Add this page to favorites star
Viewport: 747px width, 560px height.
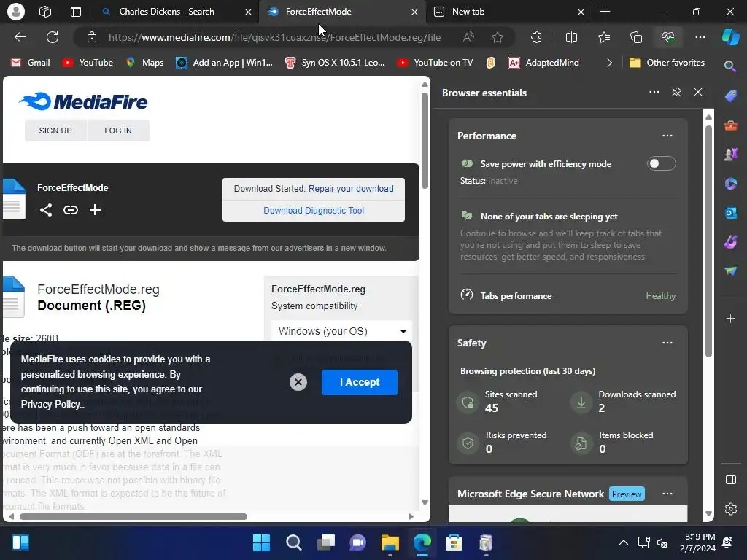(498, 37)
